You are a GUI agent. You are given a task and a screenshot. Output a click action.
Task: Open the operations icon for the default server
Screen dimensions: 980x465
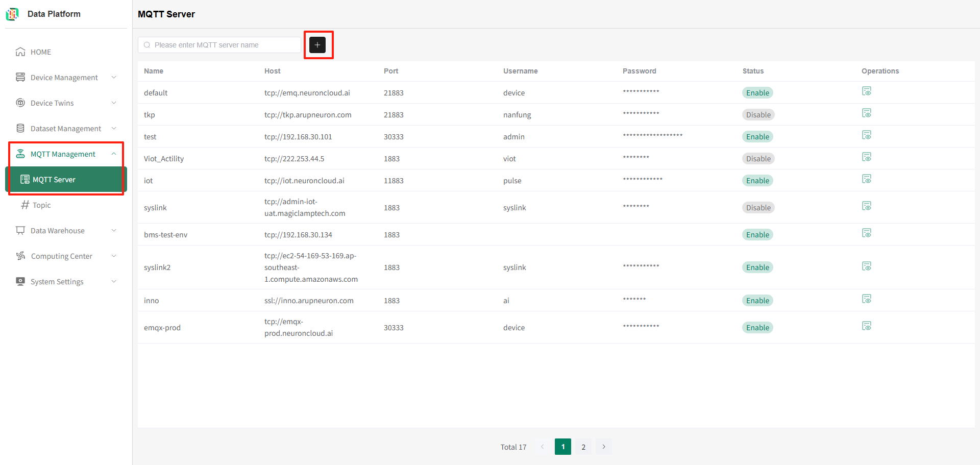click(x=866, y=91)
